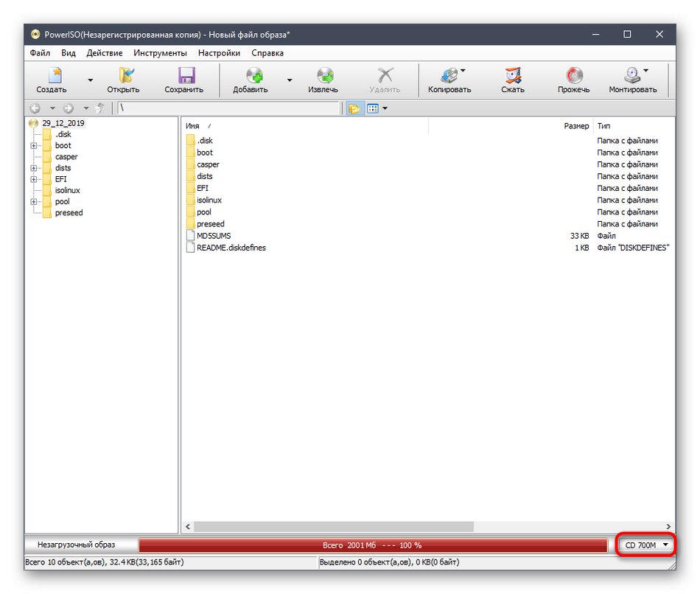Select isolinux folder in the tree
700x594 pixels.
click(x=67, y=190)
